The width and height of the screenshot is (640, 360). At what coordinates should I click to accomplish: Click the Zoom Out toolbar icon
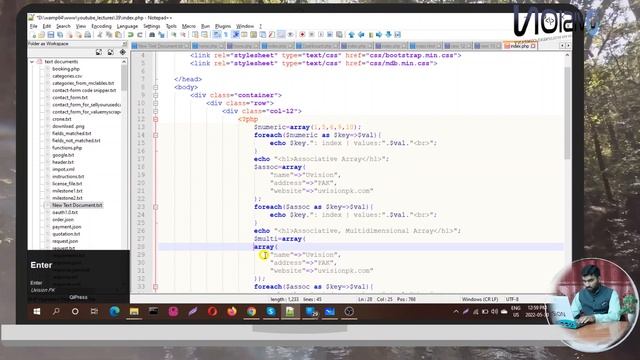pyautogui.click(x=183, y=35)
